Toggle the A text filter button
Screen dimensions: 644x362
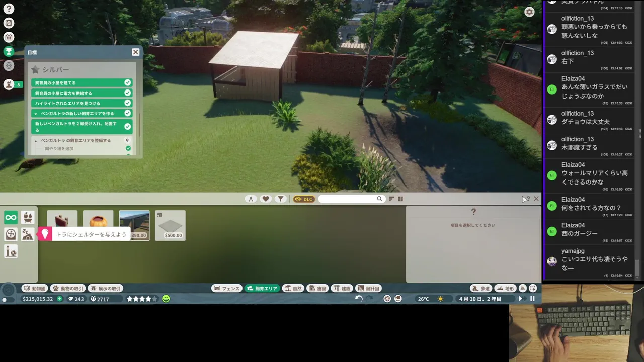(x=251, y=199)
